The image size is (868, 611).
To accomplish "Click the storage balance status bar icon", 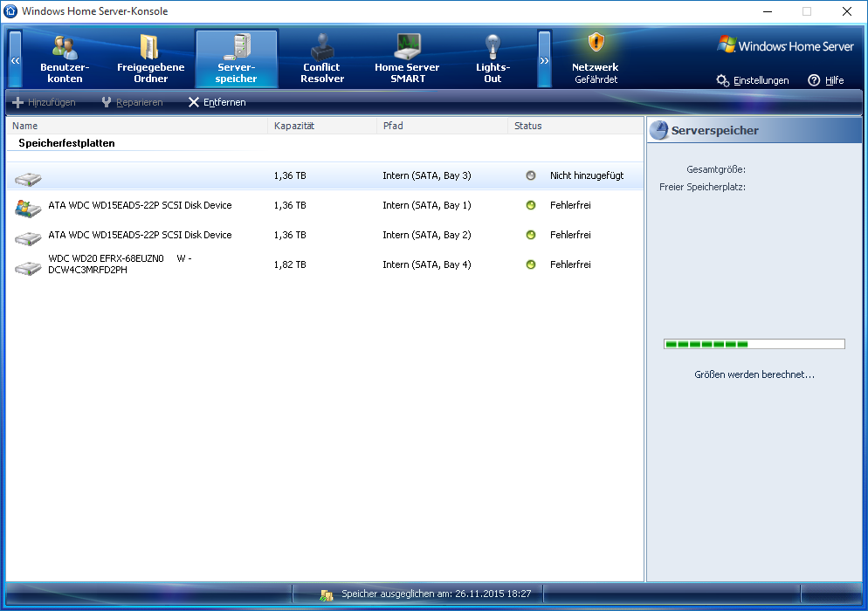I will [327, 595].
